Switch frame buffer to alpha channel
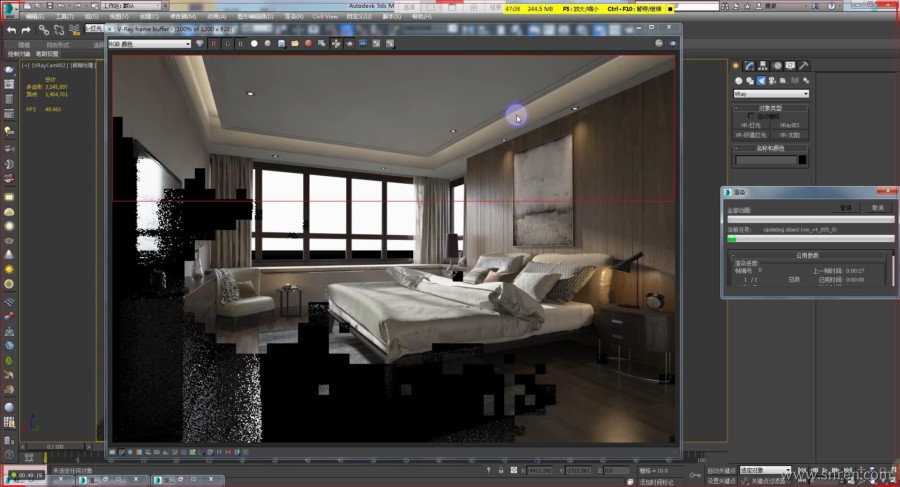This screenshot has width=900, height=487. [x=254, y=44]
